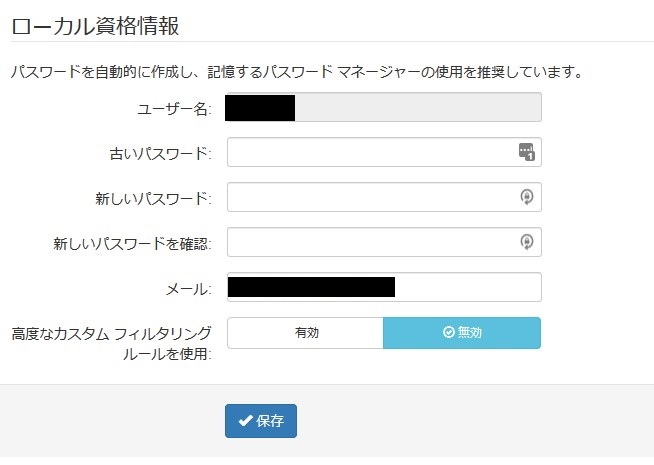
Task: Open password manager icon in 古いパスワード field
Action: click(x=526, y=152)
